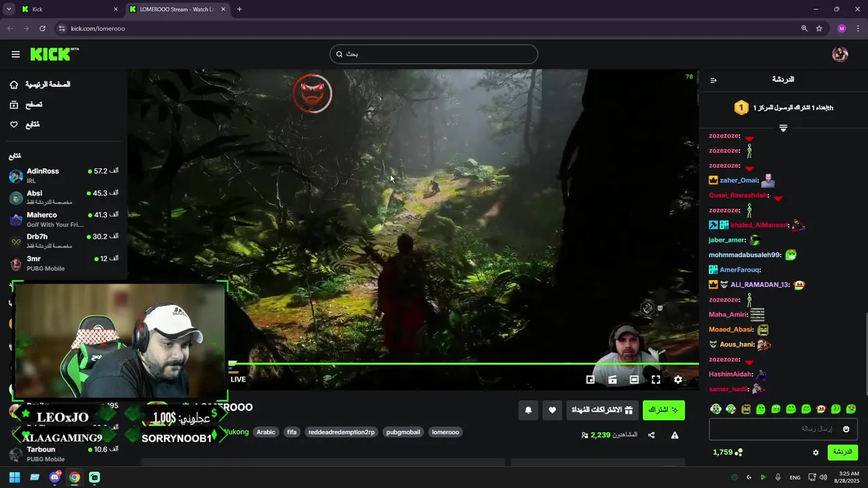Click the lomerooo tag
Image resolution: width=868 pixels, height=488 pixels.
tap(446, 432)
